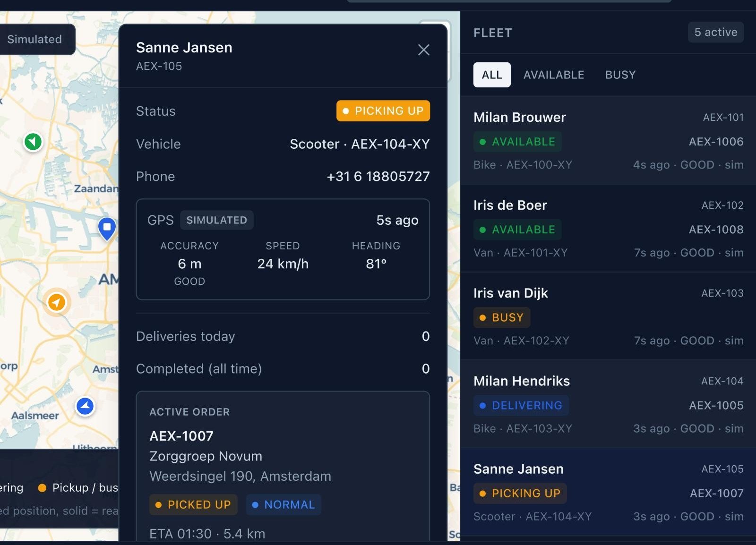756x545 pixels.
Task: Click the orange Pickup legend dot
Action: click(x=42, y=488)
